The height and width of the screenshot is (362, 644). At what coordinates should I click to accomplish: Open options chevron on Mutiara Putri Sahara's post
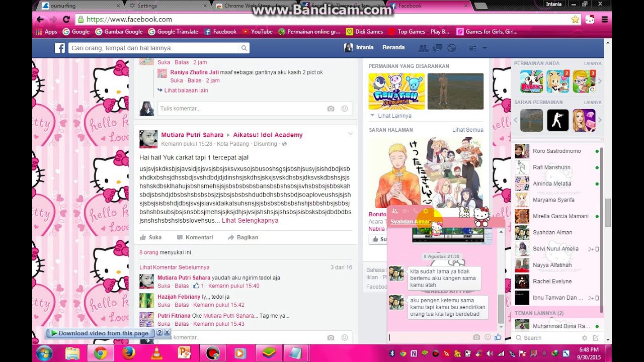pos(350,134)
